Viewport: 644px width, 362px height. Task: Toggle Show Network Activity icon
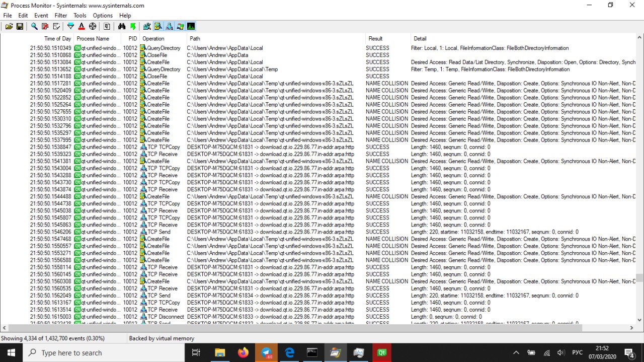(x=169, y=26)
